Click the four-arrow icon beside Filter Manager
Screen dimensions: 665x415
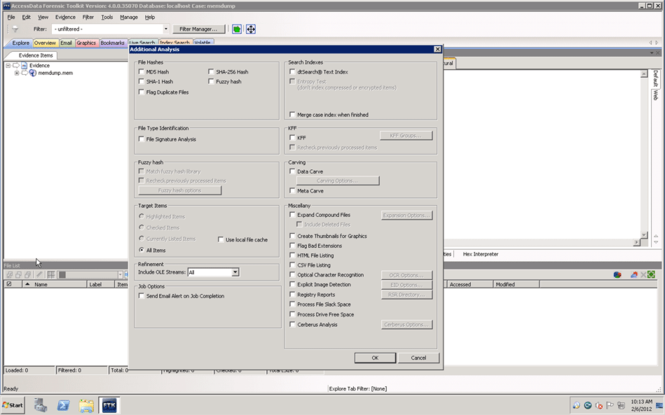click(251, 29)
